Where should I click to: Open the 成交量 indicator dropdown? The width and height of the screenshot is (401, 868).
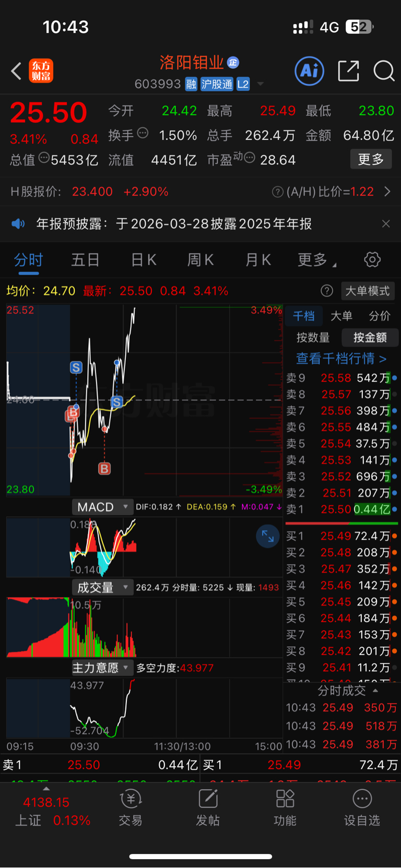[x=102, y=587]
